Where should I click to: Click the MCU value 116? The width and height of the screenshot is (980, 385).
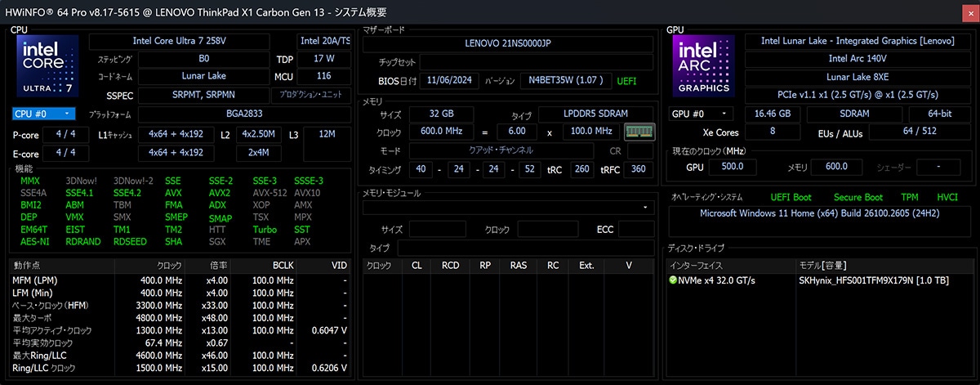tap(324, 76)
